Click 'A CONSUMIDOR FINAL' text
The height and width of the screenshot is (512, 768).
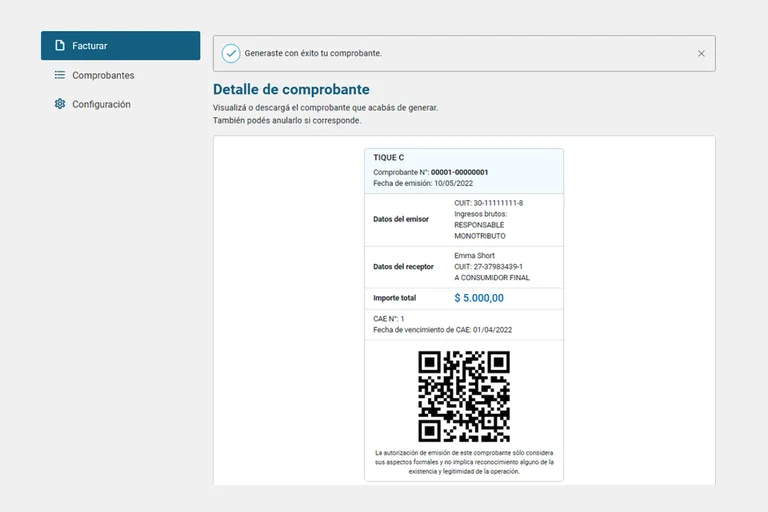[492, 278]
